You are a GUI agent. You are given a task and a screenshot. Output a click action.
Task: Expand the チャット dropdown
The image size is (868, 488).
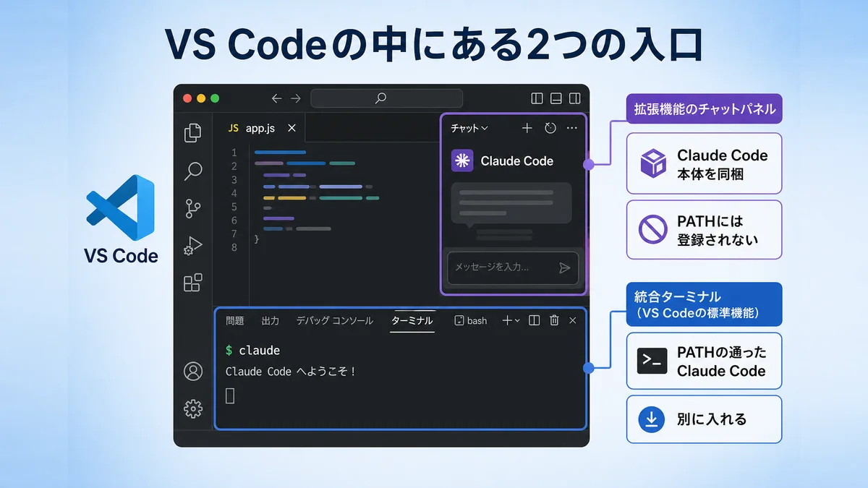[x=469, y=128]
